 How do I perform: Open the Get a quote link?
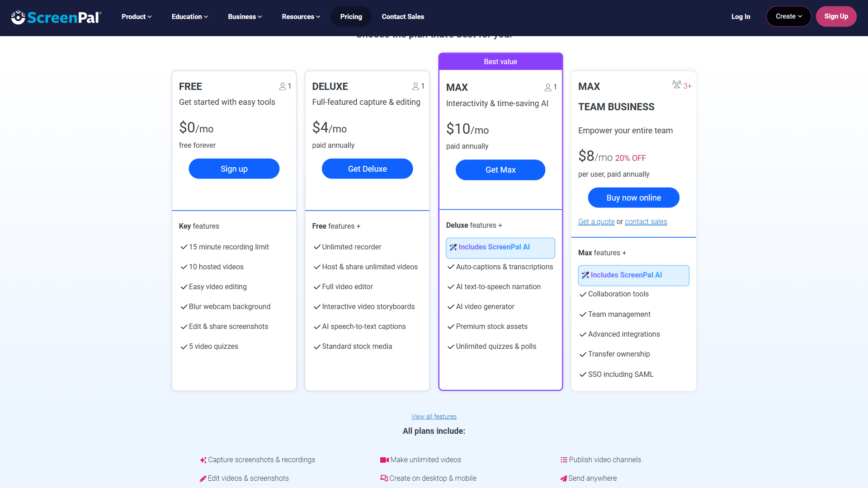pyautogui.click(x=596, y=222)
